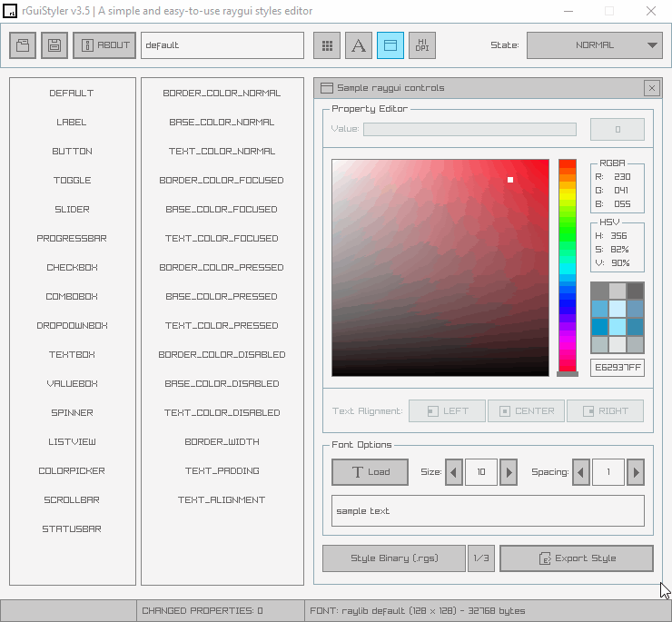This screenshot has height=622, width=672.
Task: Click the Load font button
Action: [x=370, y=472]
